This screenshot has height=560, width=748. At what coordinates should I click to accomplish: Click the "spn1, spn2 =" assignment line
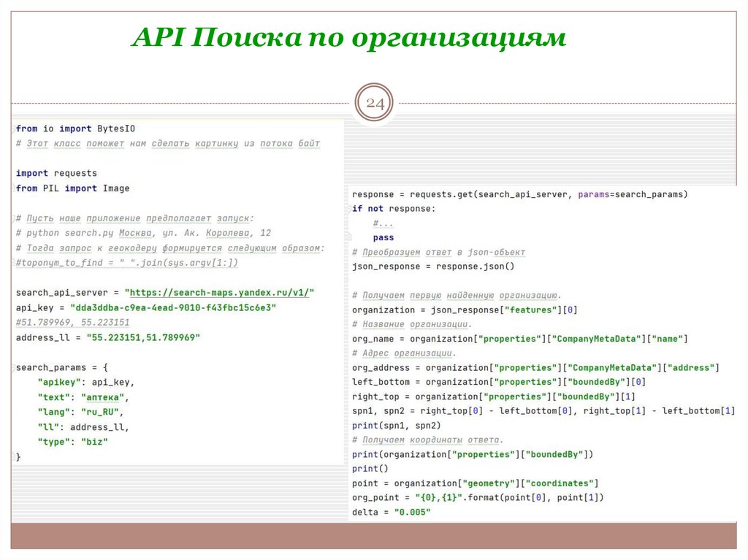[x=543, y=411]
